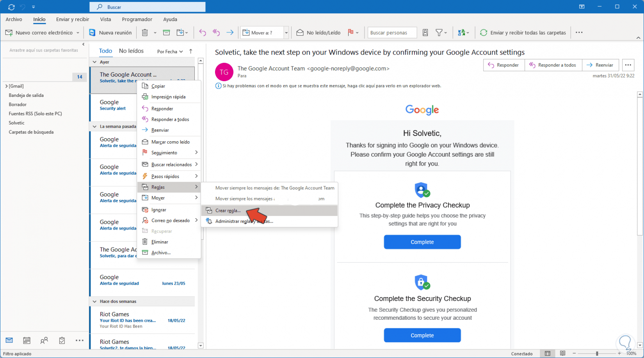The width and height of the screenshot is (644, 358).
Task: Collapse the folder pane arrow
Action: (x=83, y=45)
